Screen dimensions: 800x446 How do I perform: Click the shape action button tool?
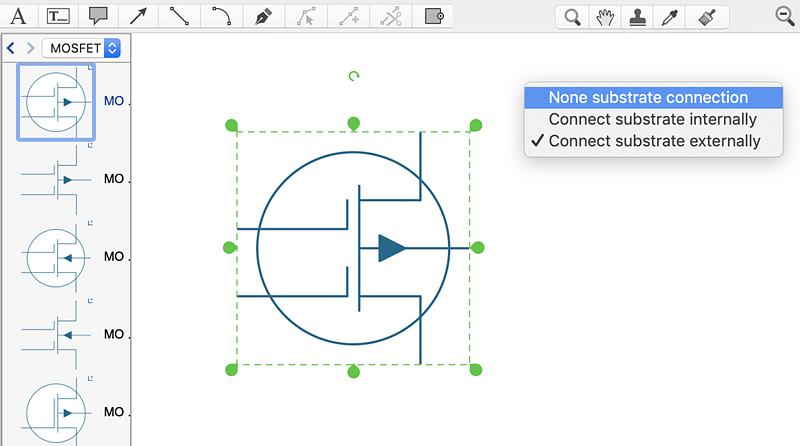point(434,16)
